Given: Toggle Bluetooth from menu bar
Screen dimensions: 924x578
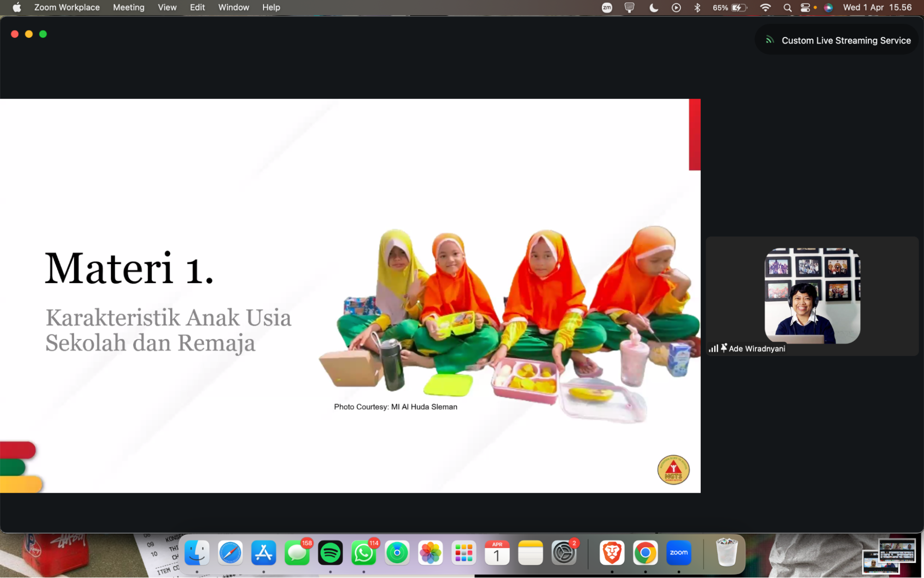Looking at the screenshot, I should (697, 7).
